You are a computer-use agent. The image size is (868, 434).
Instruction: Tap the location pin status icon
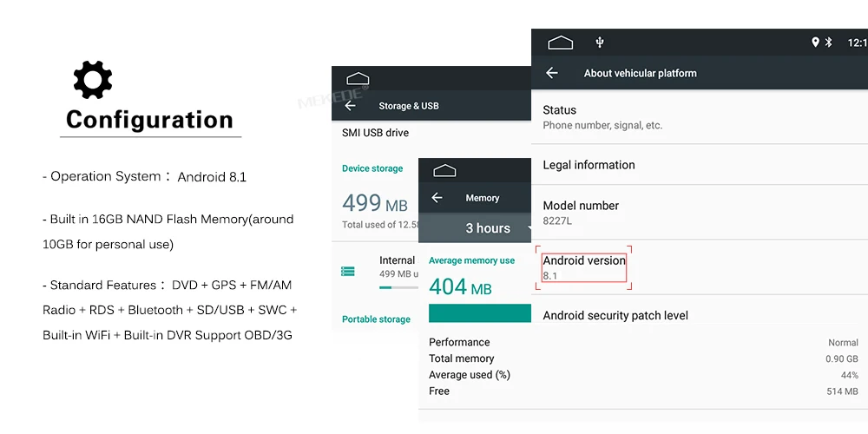click(815, 42)
